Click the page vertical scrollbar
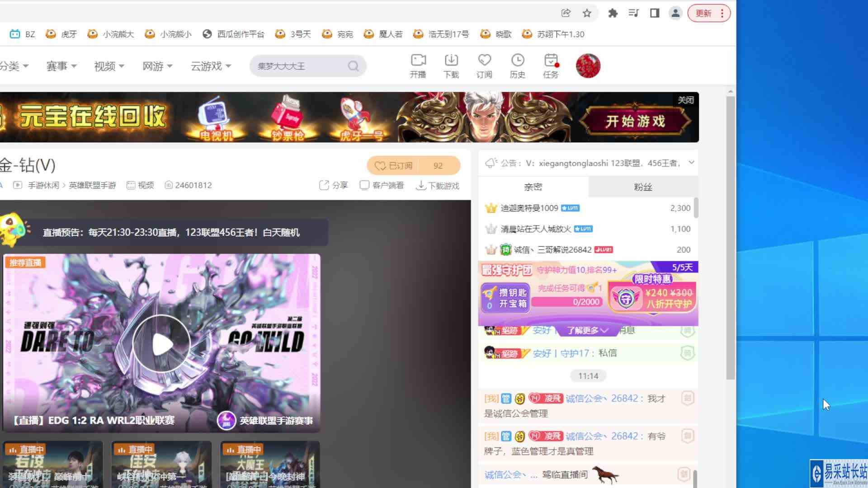Screen dimensions: 868x488 tap(731, 237)
